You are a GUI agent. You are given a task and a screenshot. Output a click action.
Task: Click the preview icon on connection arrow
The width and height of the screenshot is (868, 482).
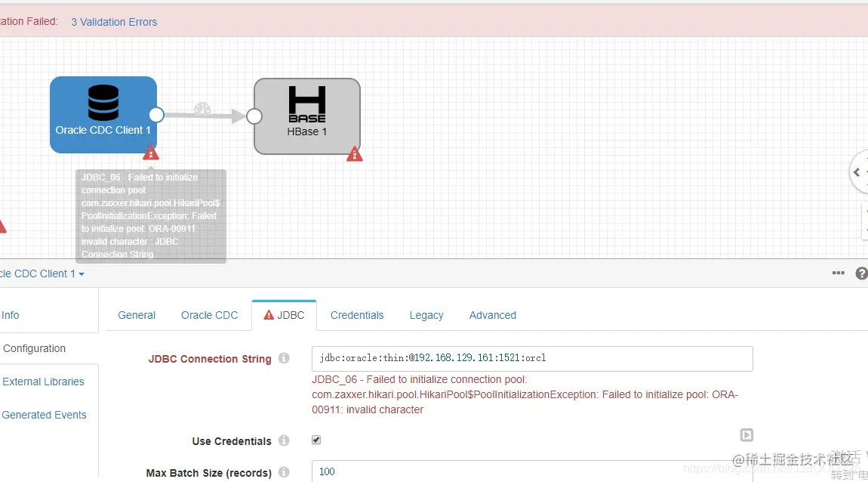202,109
